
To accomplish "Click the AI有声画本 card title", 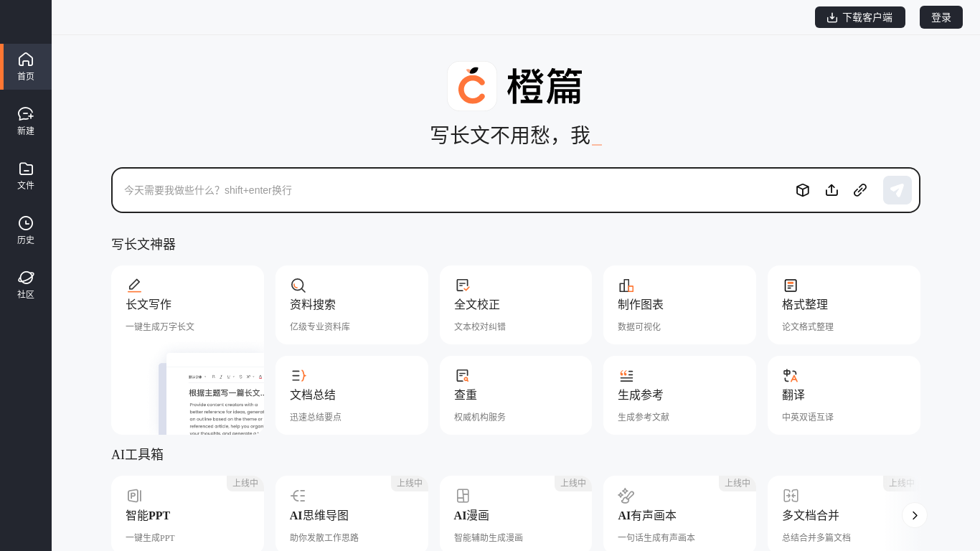I will (647, 515).
